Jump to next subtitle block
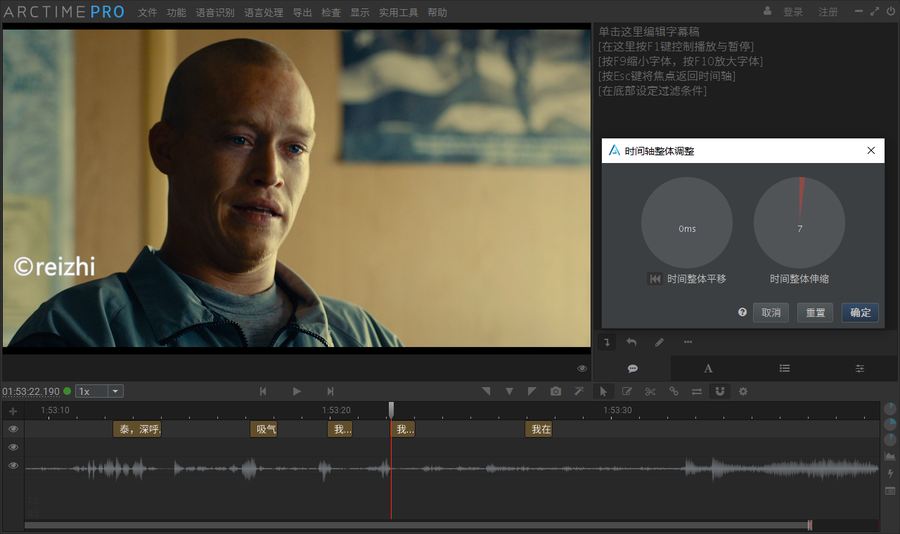Viewport: 900px width, 534px height. 330,392
